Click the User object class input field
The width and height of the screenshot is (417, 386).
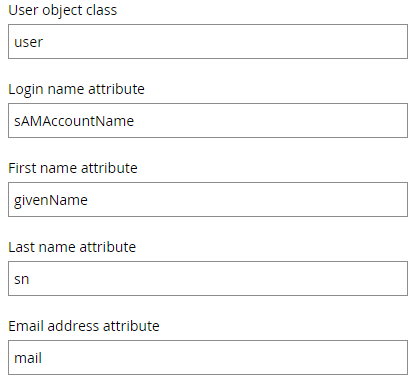pos(208,42)
